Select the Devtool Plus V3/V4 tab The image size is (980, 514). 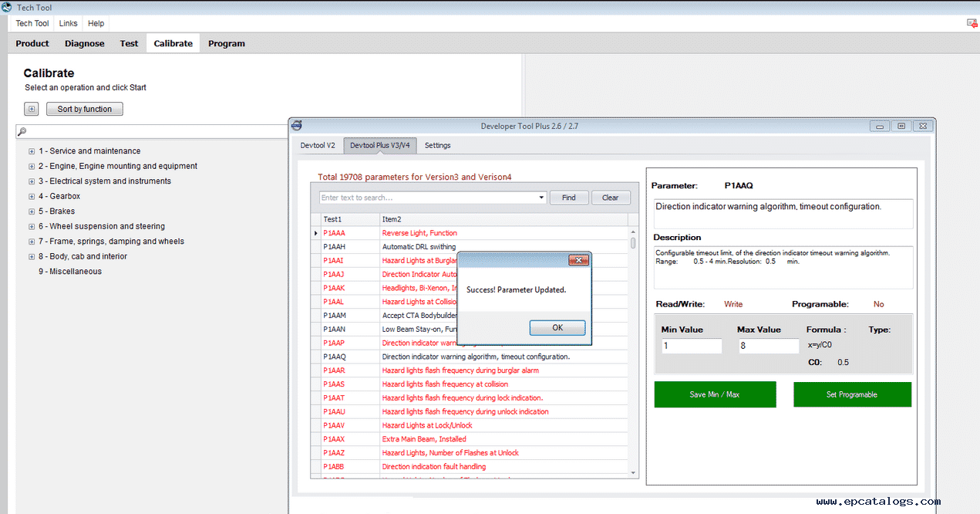[x=380, y=145]
